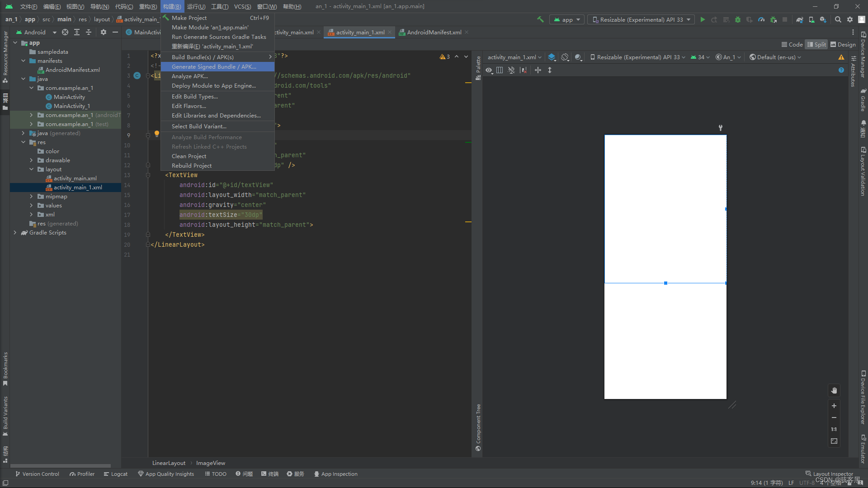Click the green Run app button
Viewport: 868px width, 488px height.
point(703,19)
